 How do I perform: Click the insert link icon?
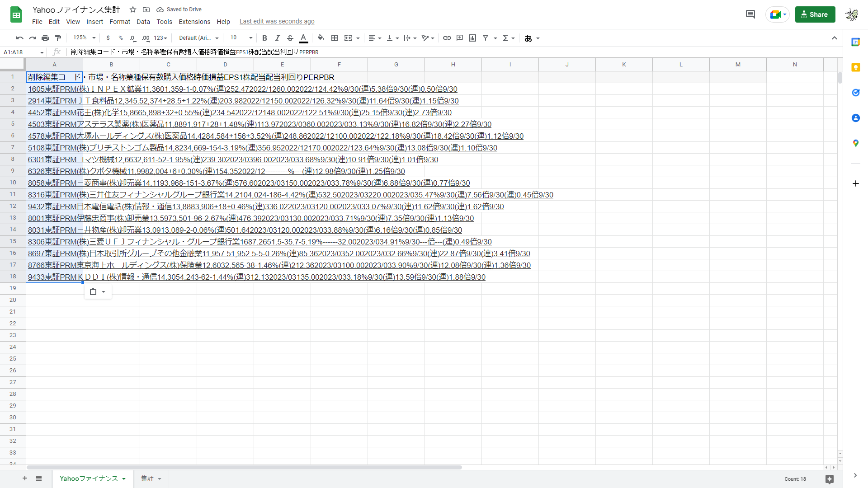[x=447, y=38]
